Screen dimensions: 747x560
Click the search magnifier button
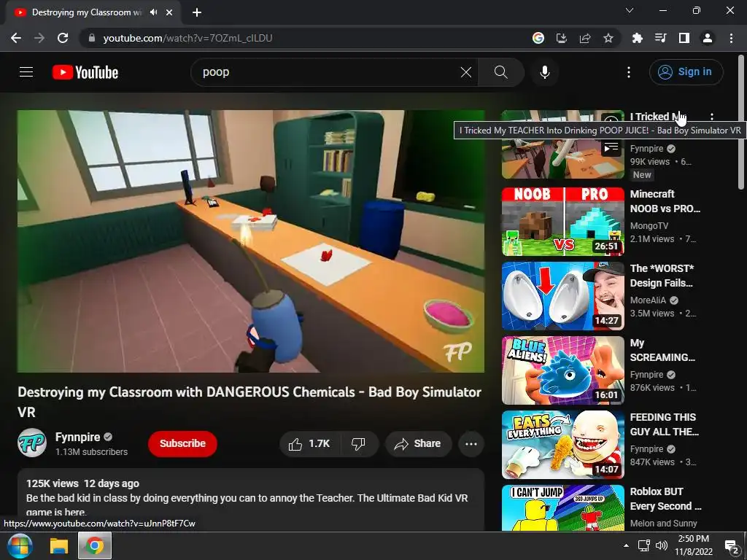pyautogui.click(x=500, y=72)
